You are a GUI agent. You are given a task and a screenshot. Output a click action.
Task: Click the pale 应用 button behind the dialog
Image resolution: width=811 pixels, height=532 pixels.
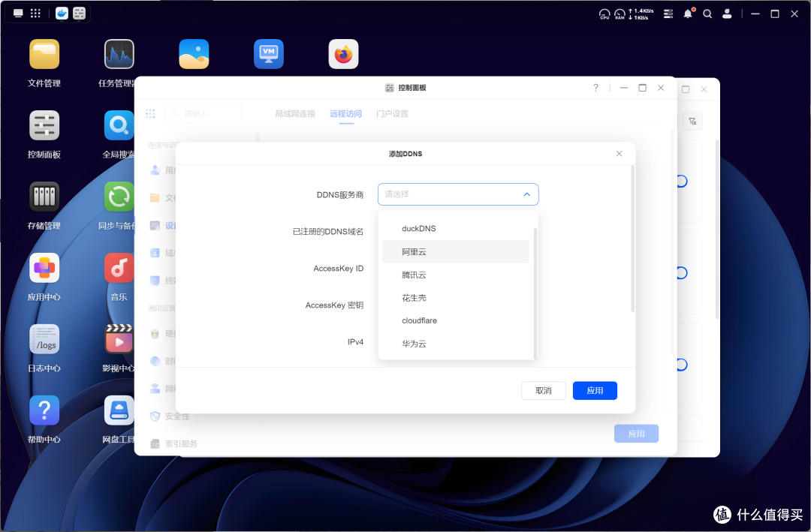636,434
